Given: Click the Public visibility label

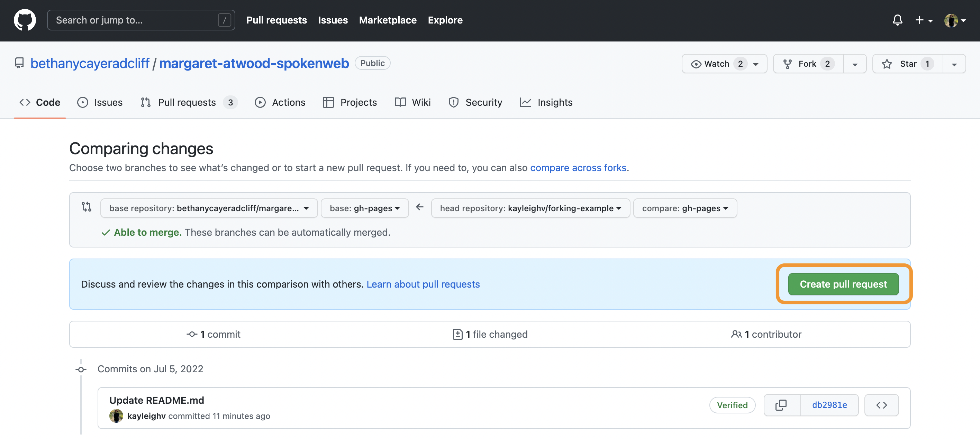Looking at the screenshot, I should (x=372, y=63).
